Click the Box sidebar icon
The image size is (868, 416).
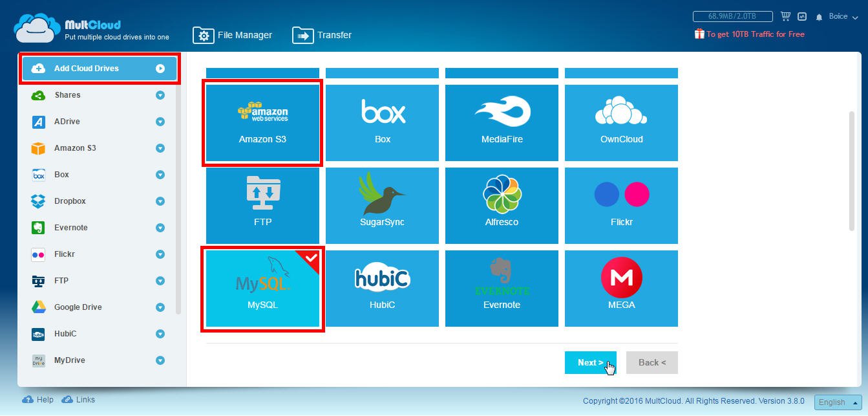coord(38,175)
